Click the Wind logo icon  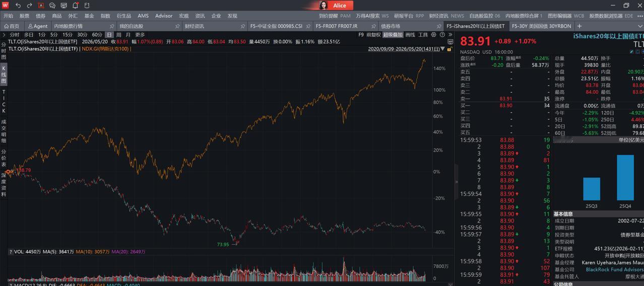tap(6, 5)
